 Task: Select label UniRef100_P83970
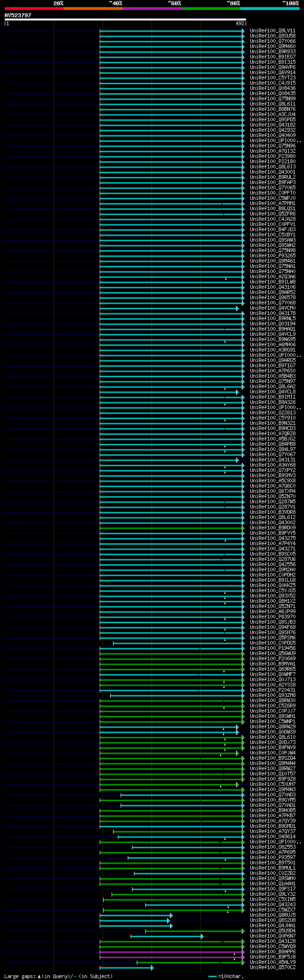click(273, 617)
